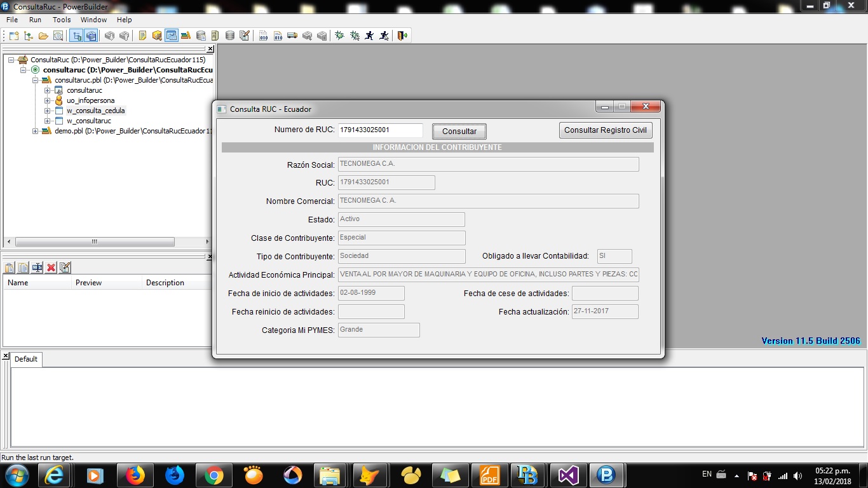This screenshot has height=488, width=868.
Task: Click the To-Do List notepad icon
Action: tap(142, 36)
